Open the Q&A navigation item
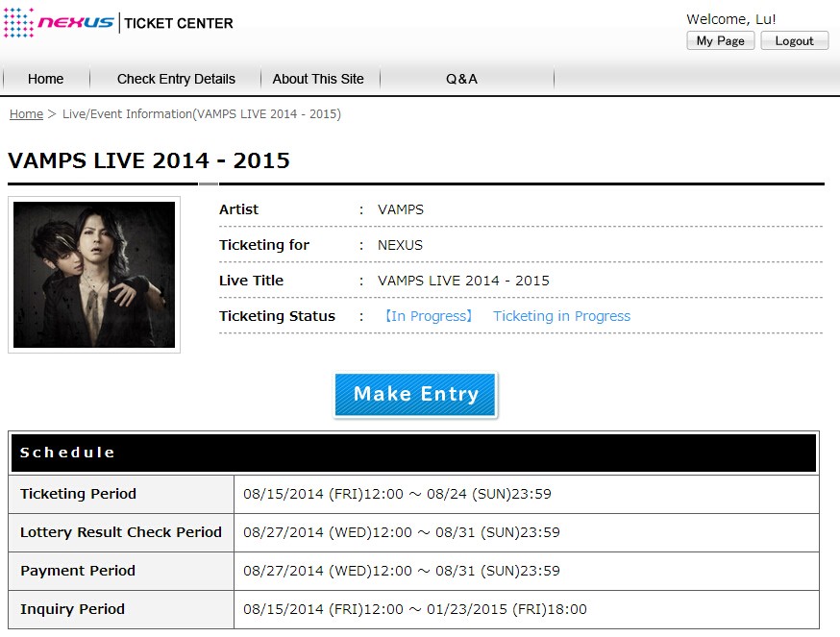840x637 pixels. coord(461,79)
